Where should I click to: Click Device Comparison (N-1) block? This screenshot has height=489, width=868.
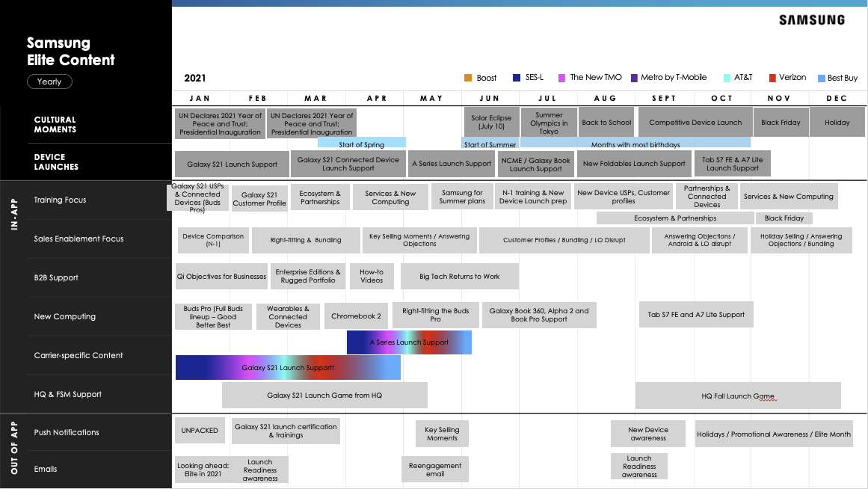[213, 240]
